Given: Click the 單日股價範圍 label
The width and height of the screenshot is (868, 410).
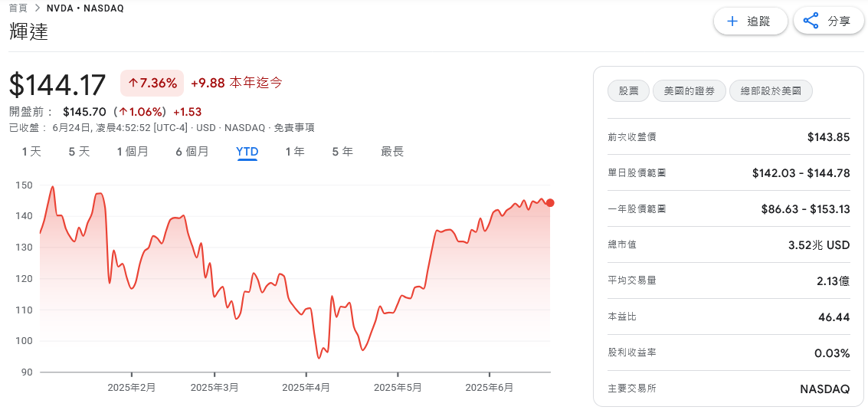Looking at the screenshot, I should pos(637,173).
